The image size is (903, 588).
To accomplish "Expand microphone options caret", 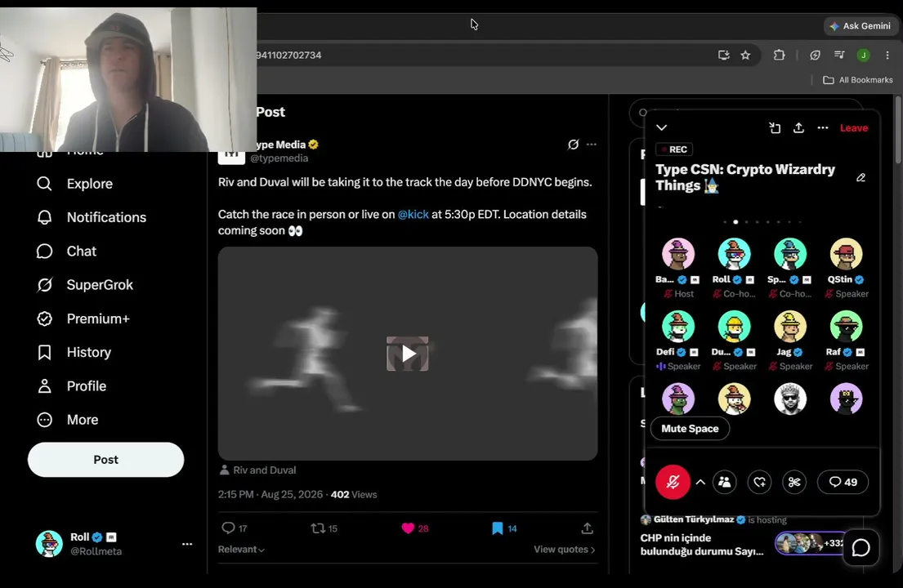I will tap(700, 482).
